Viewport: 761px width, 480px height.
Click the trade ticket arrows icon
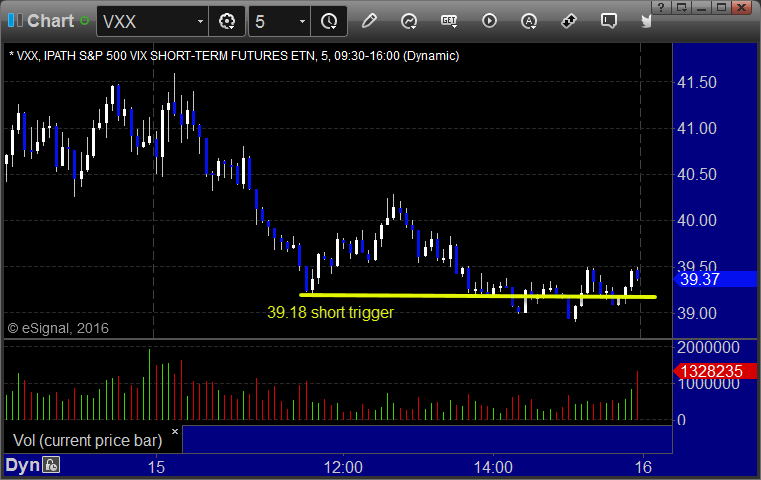(569, 21)
